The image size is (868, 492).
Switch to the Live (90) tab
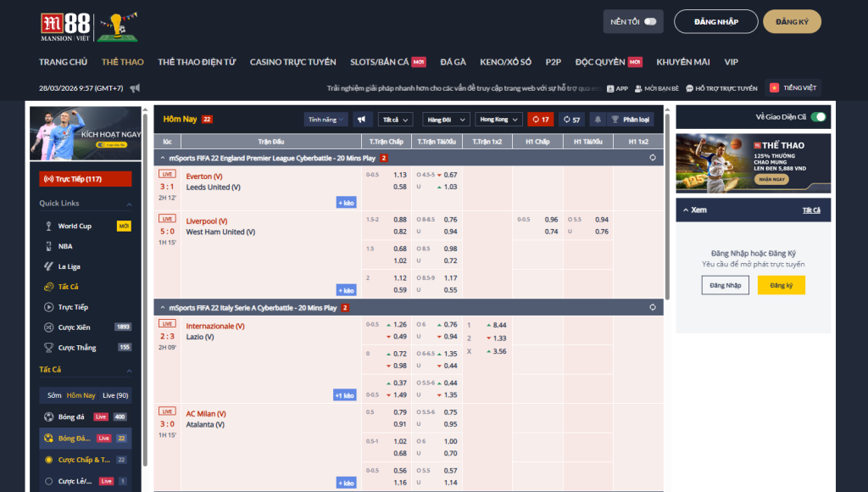[x=115, y=395]
